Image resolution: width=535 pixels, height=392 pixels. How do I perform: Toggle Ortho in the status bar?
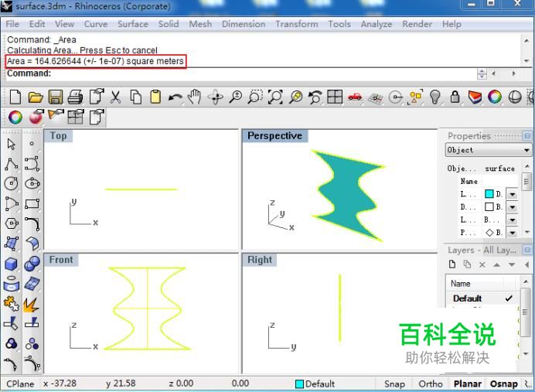(431, 383)
